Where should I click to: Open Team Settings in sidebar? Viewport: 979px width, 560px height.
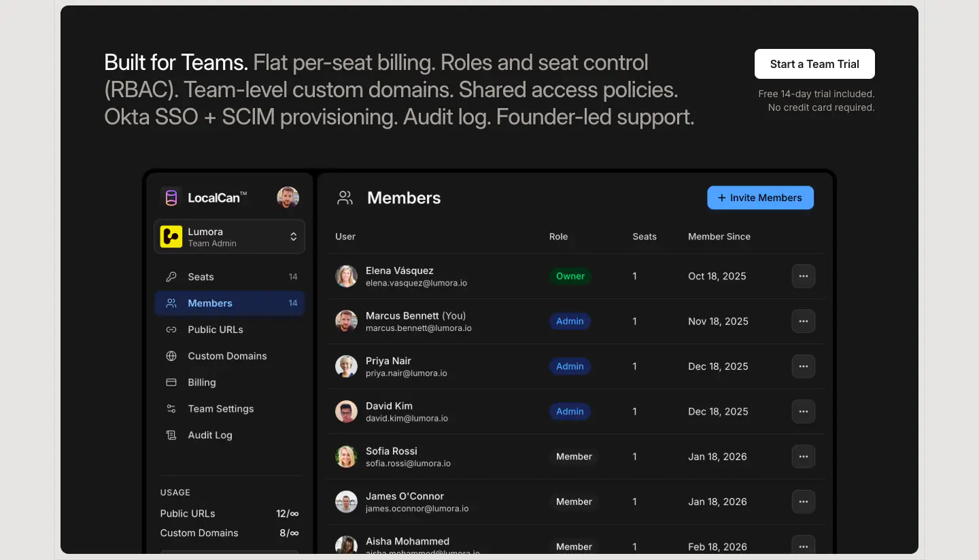coord(230,408)
